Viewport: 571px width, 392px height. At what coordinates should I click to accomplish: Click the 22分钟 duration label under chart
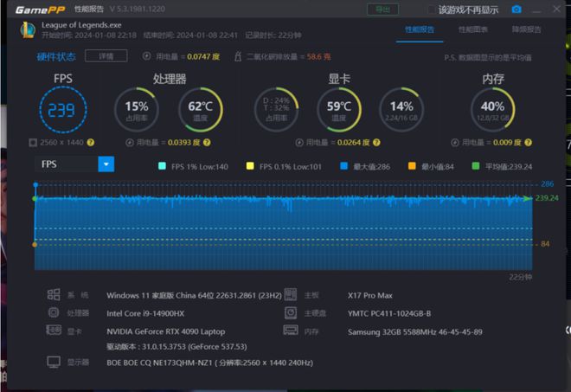pyautogui.click(x=520, y=277)
